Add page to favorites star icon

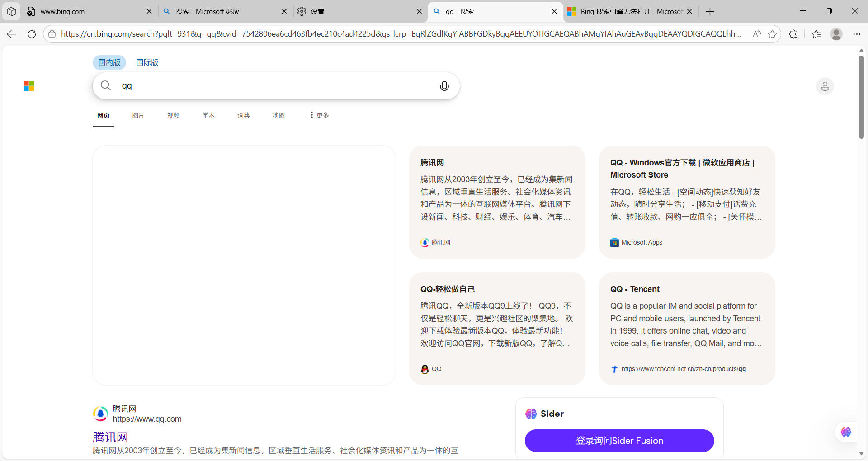click(773, 34)
